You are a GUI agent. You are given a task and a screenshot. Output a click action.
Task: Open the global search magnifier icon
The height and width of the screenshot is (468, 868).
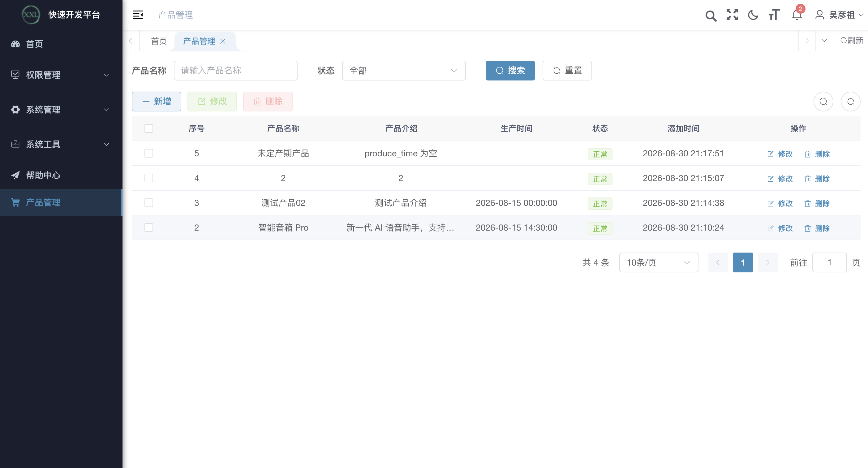711,15
